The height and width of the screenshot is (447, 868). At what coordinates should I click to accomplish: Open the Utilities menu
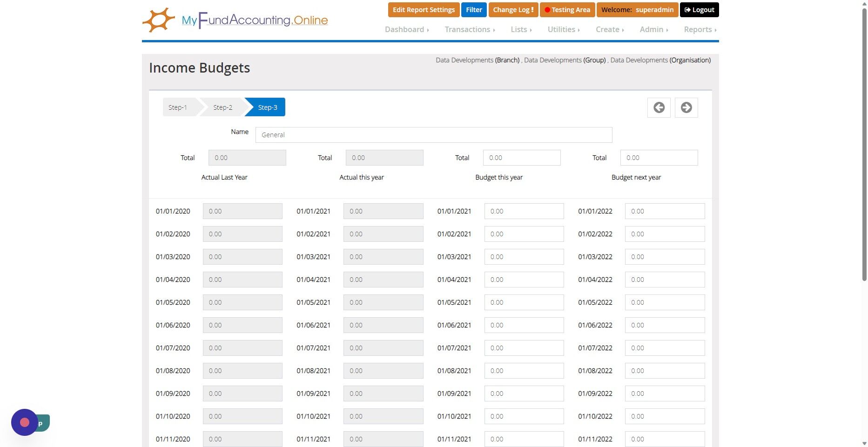coord(564,29)
